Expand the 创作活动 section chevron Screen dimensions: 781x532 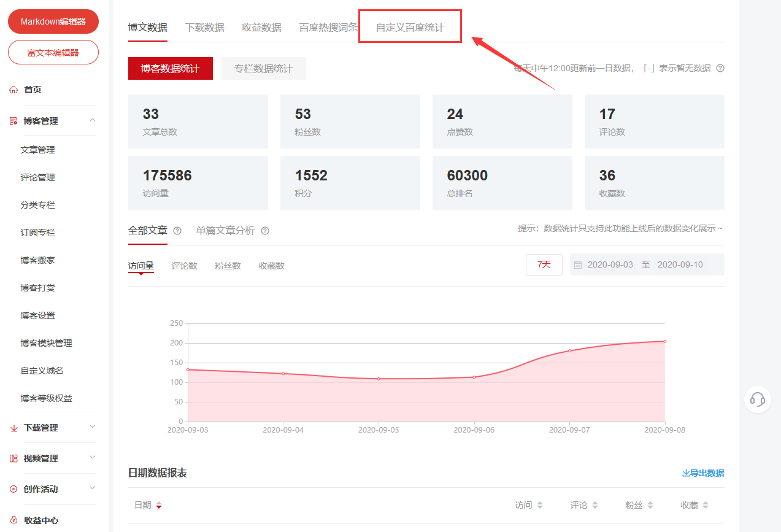(x=93, y=488)
